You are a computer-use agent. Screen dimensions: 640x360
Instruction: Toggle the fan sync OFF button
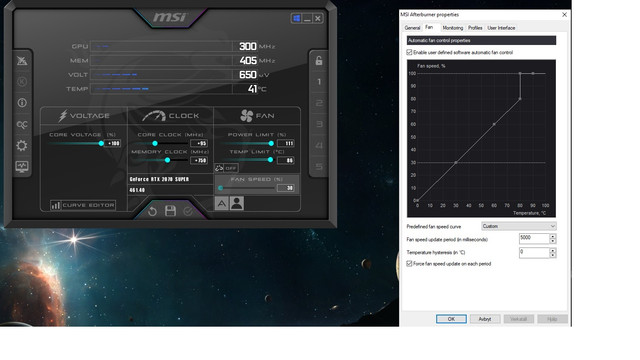[227, 168]
